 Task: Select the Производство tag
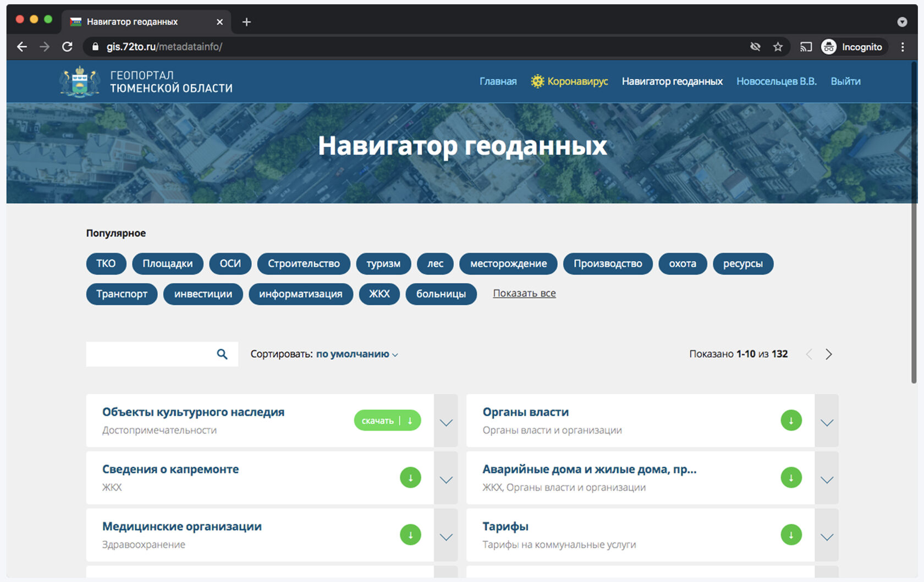(608, 263)
